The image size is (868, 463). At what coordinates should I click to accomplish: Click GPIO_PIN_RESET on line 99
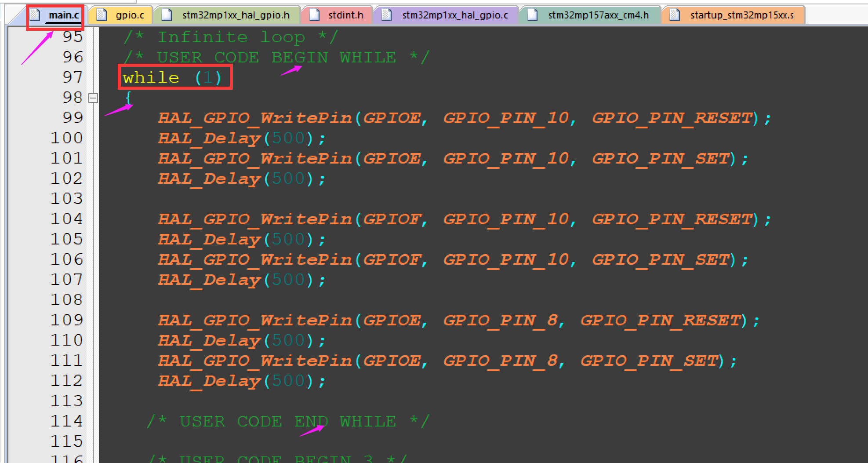(672, 118)
